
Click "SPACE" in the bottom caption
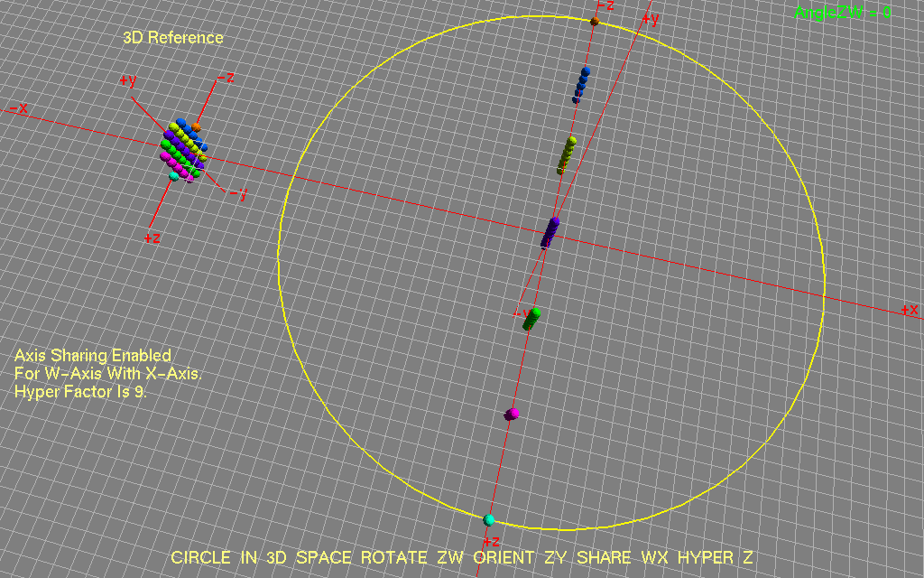pos(324,557)
